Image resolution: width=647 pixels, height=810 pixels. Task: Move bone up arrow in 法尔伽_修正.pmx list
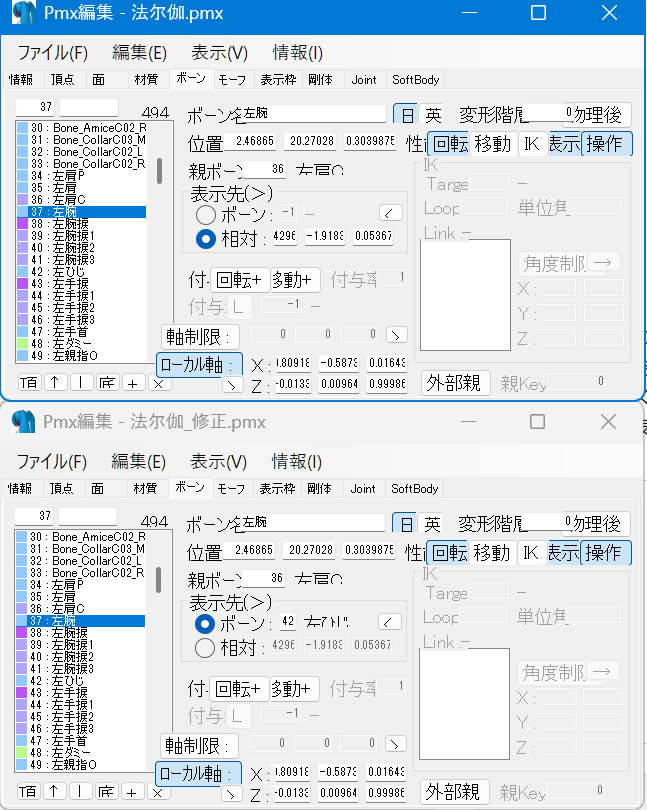pos(54,792)
